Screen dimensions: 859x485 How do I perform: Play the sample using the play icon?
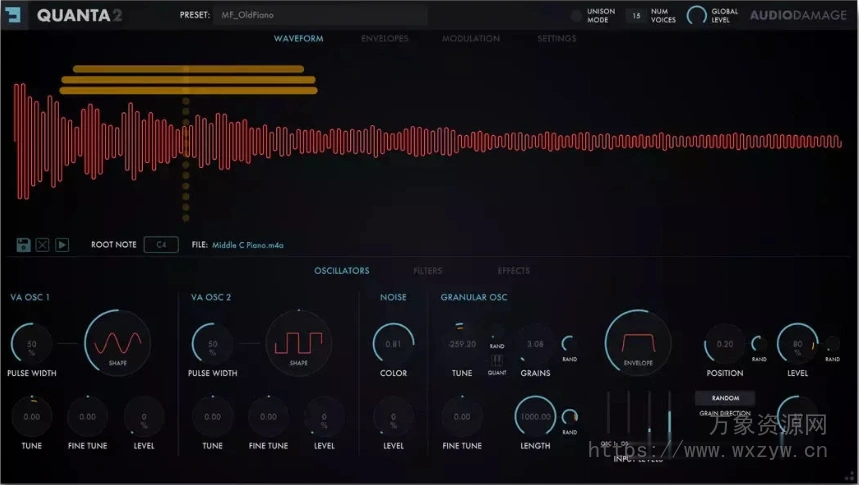62,244
